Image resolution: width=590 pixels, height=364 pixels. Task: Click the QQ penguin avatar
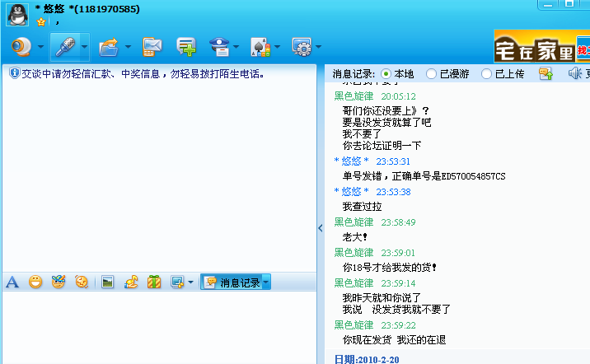[x=17, y=14]
